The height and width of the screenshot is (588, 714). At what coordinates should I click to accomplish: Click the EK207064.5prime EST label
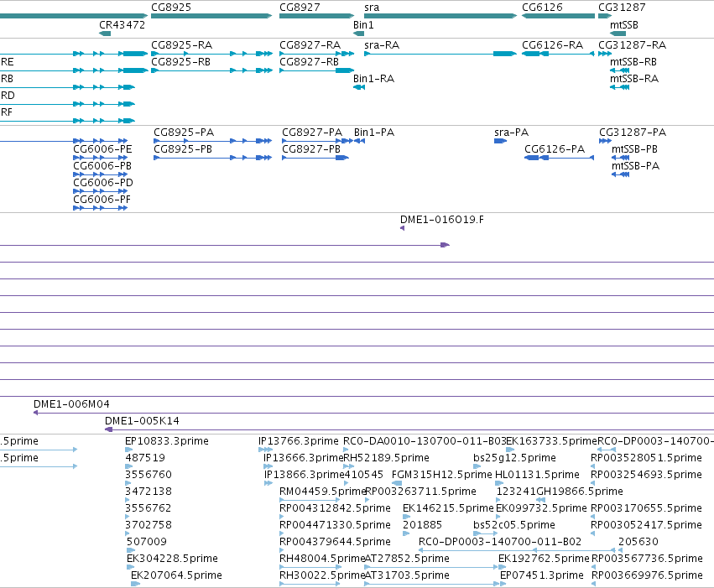[176, 575]
